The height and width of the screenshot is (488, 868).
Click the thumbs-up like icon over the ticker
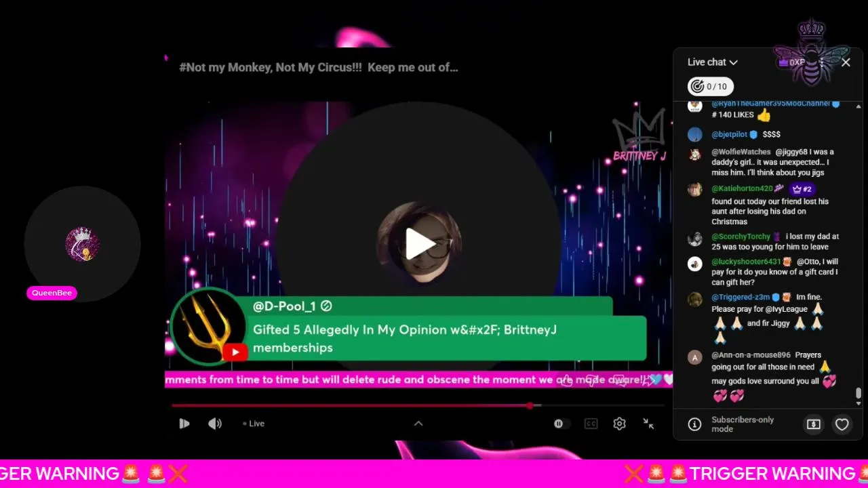[567, 381]
